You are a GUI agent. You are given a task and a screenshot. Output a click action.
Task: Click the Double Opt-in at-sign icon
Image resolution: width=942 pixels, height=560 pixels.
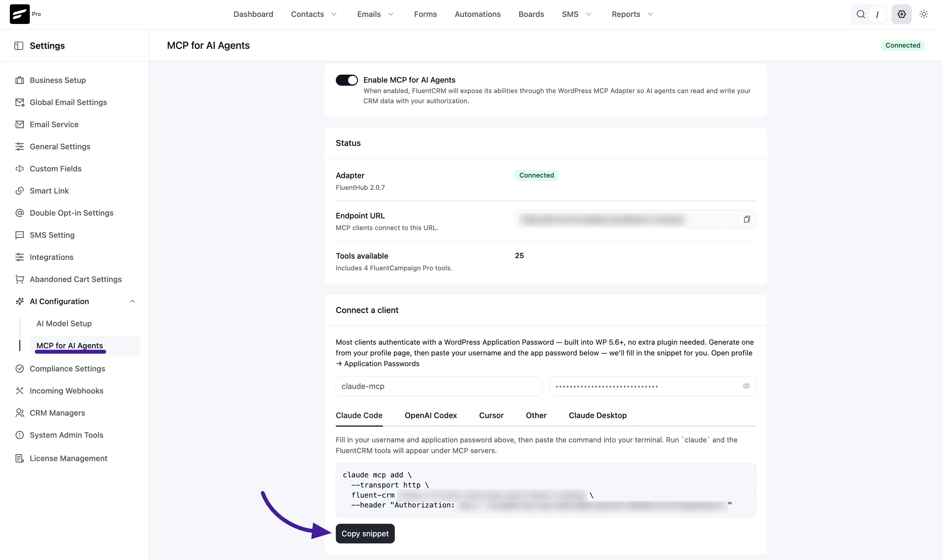[x=20, y=213]
